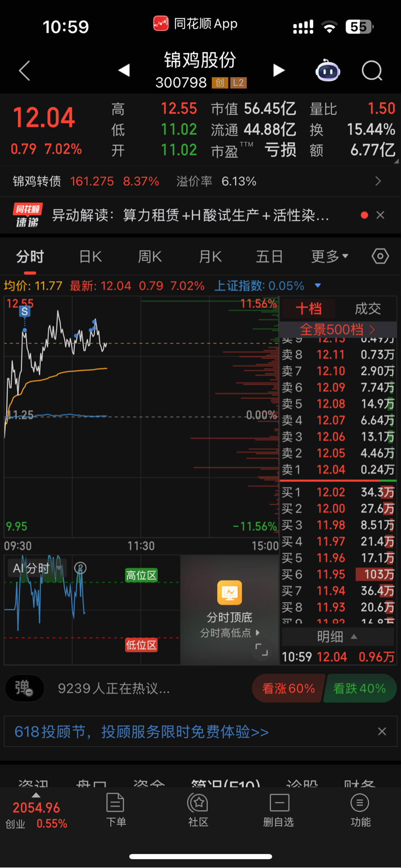Viewport: 401px width, 868px height.
Task: Tap the 卖1 12.04 ask row
Action: [x=338, y=469]
